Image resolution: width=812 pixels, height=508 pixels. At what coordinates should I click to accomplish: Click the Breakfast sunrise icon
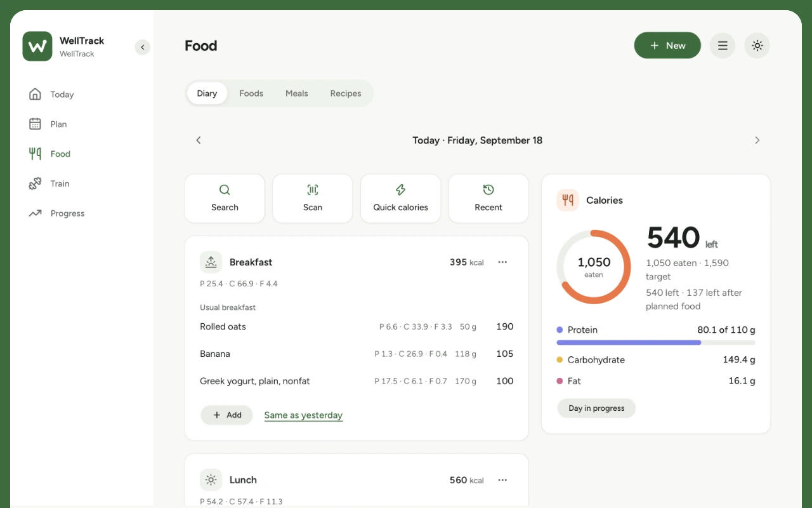pos(211,262)
